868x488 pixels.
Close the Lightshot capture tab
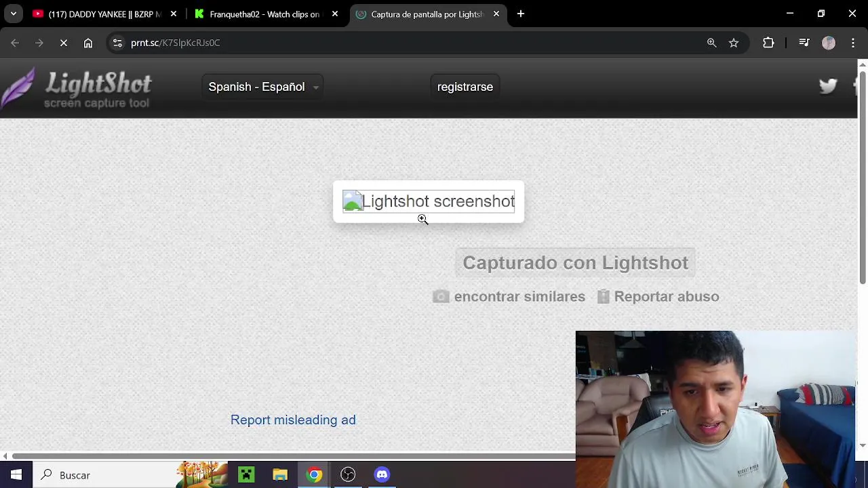[496, 14]
